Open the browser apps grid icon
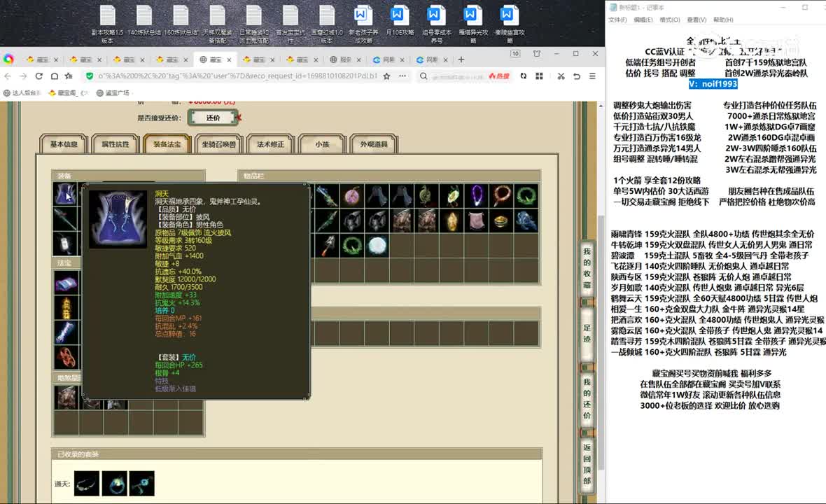The height and width of the screenshot is (504, 826). [x=539, y=76]
